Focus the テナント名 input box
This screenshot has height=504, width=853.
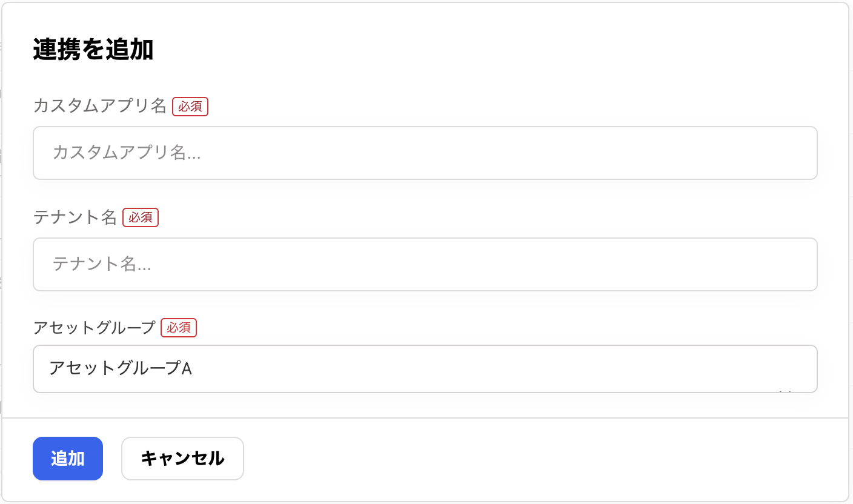point(424,264)
